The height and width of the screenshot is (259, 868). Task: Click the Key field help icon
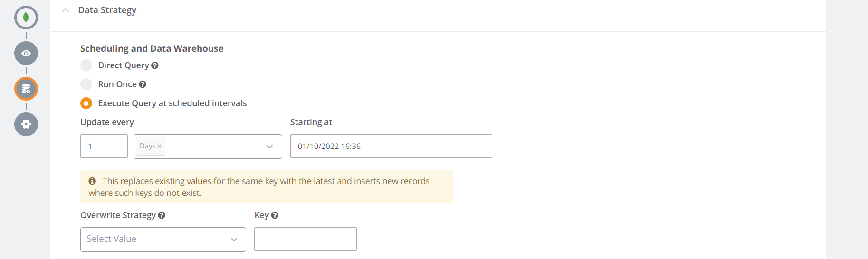point(275,215)
